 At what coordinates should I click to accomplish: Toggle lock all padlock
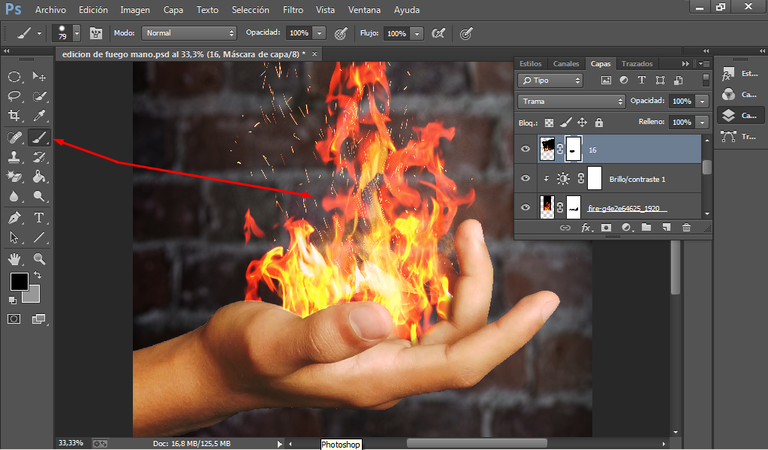(599, 122)
